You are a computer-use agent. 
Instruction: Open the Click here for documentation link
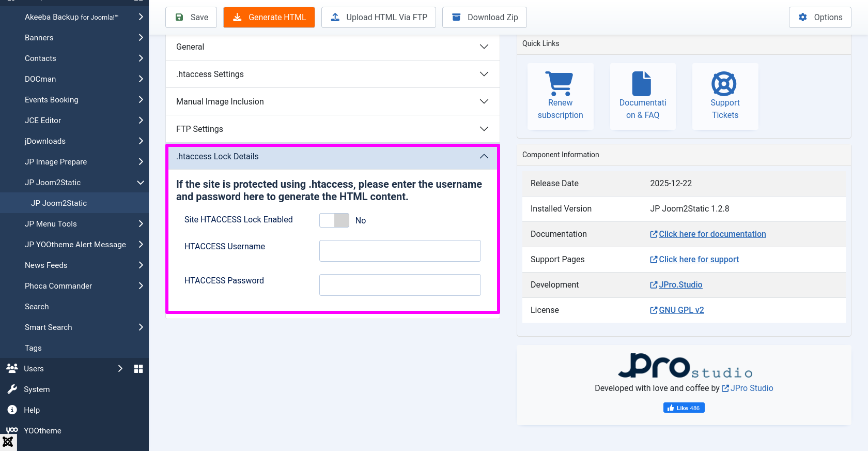(712, 234)
